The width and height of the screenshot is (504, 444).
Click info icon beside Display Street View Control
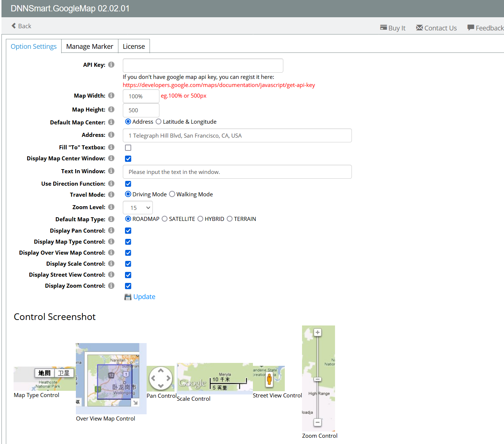(x=111, y=274)
